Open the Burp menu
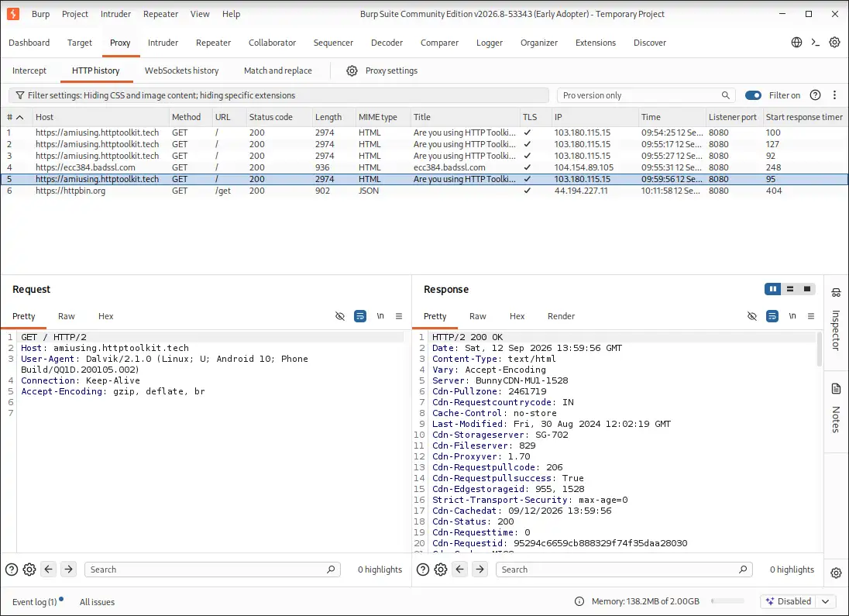This screenshot has width=849, height=616. [x=40, y=14]
